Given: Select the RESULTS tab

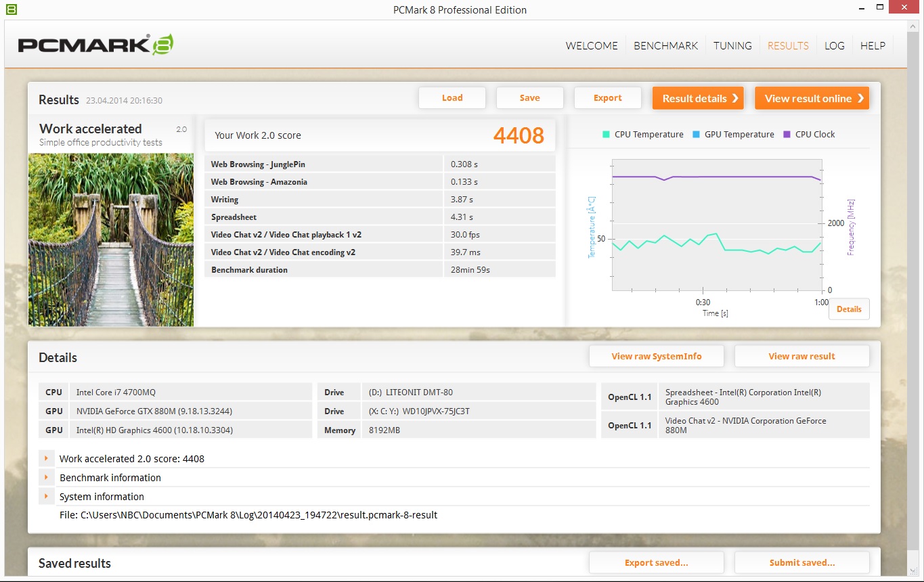Looking at the screenshot, I should pos(788,45).
